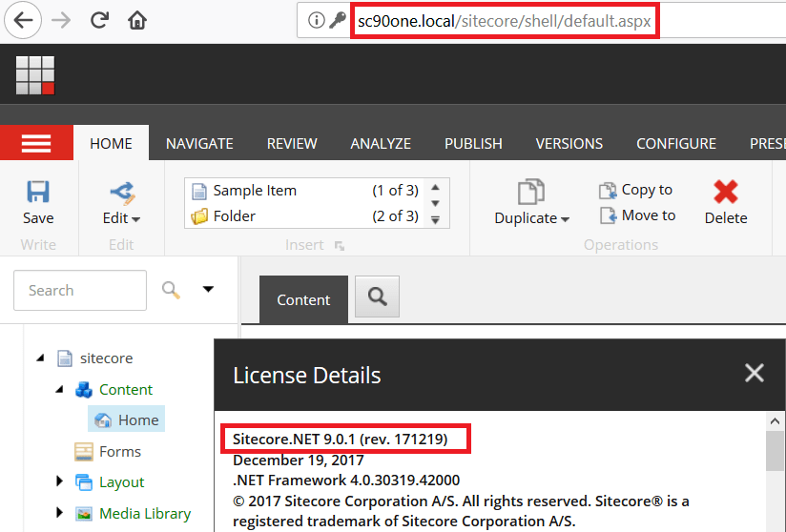This screenshot has height=532, width=786.
Task: Select the Forms item in tree
Action: (x=119, y=451)
